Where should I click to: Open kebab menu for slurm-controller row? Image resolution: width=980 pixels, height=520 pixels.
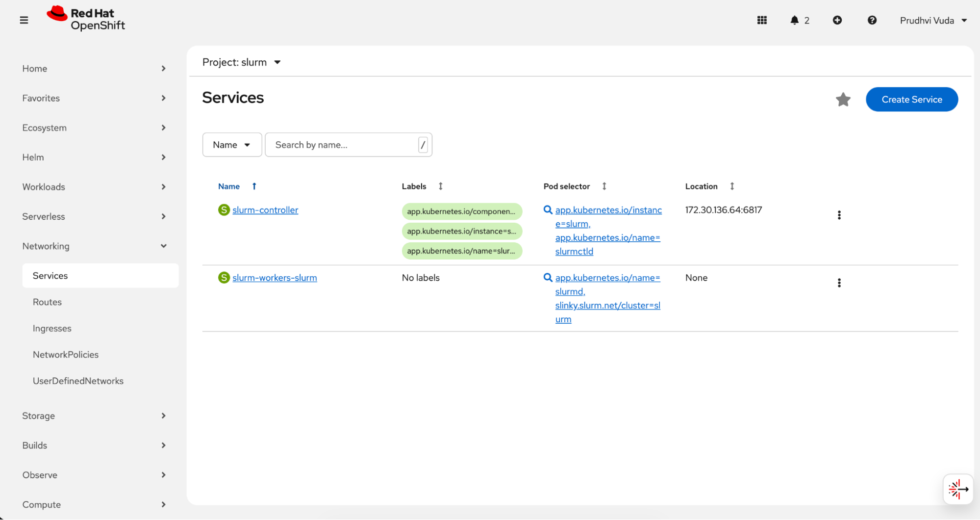coord(839,215)
